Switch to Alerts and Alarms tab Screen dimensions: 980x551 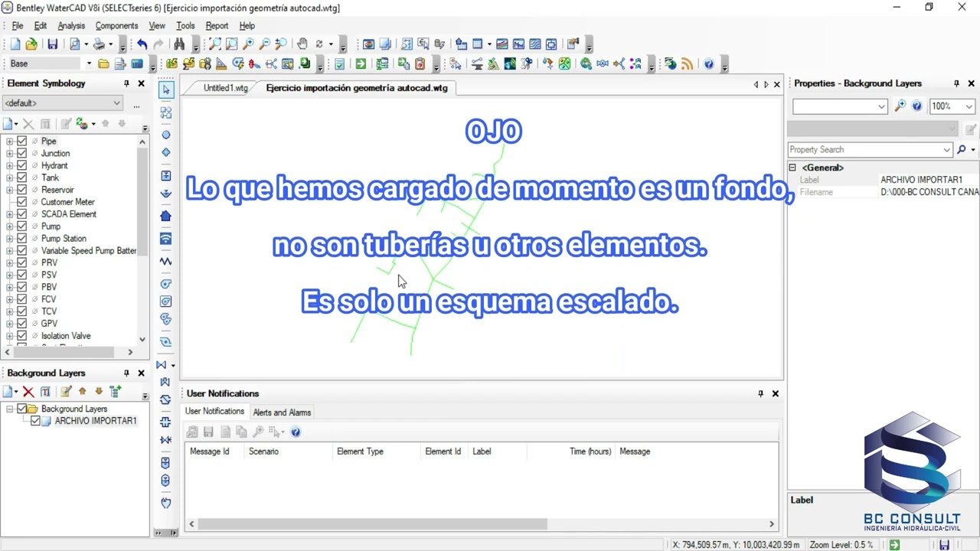pyautogui.click(x=282, y=412)
